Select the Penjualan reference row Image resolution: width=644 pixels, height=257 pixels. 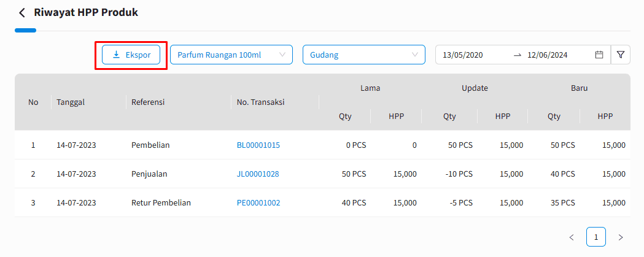click(x=322, y=174)
